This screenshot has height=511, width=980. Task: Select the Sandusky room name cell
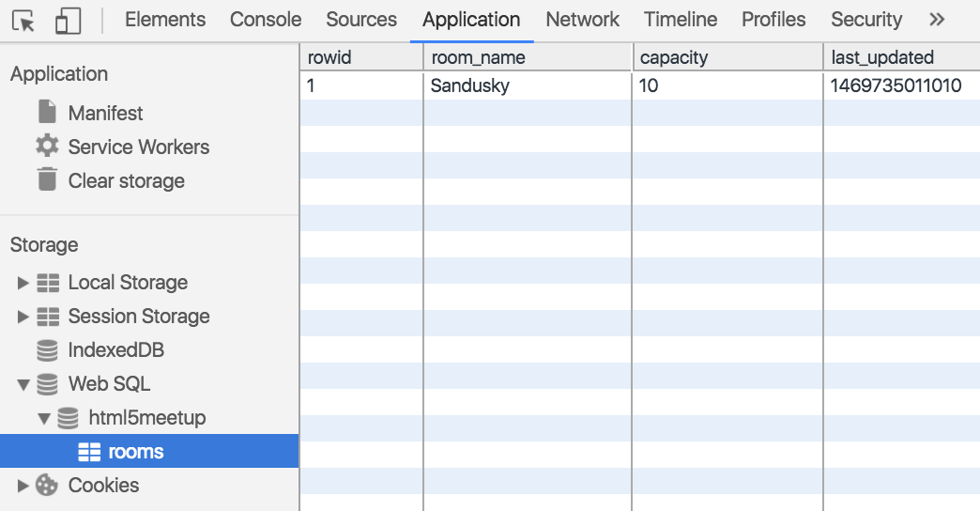528,85
